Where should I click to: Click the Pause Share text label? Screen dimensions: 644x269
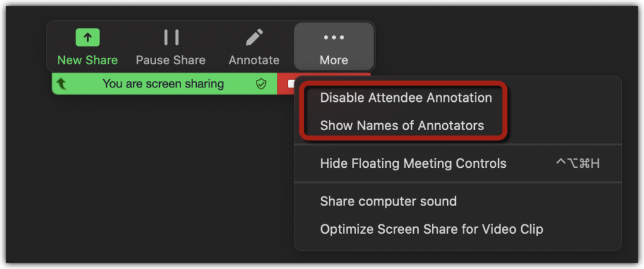171,60
